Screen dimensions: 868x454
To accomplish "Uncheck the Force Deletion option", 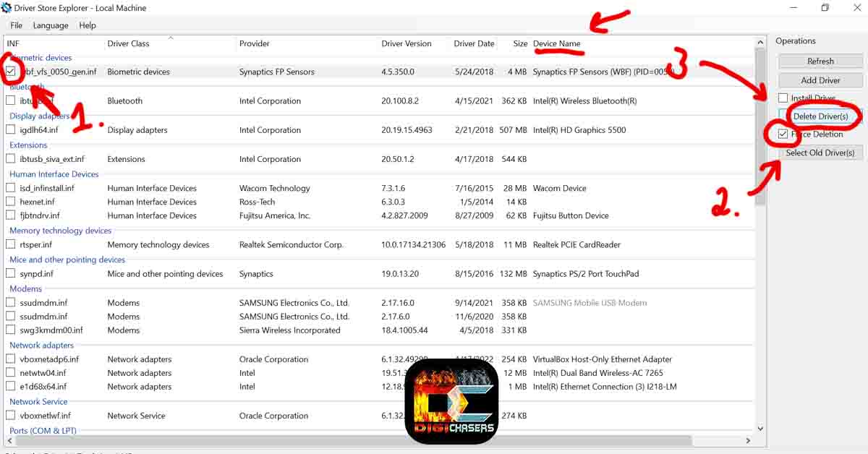I will [x=783, y=134].
